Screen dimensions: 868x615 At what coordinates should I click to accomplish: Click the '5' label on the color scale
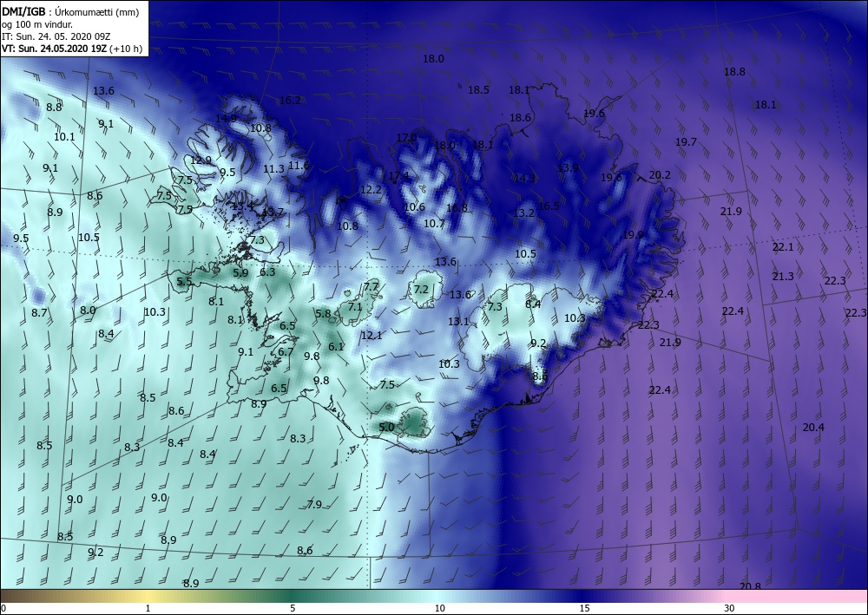click(293, 608)
